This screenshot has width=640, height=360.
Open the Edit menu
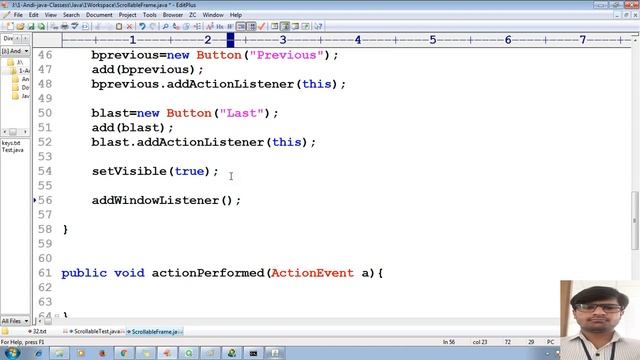coord(33,15)
